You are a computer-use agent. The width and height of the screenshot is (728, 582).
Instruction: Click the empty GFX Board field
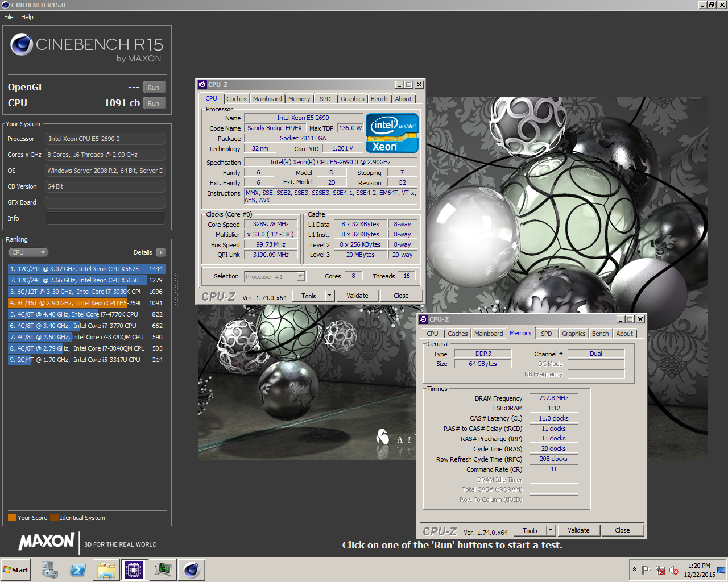pyautogui.click(x=105, y=202)
